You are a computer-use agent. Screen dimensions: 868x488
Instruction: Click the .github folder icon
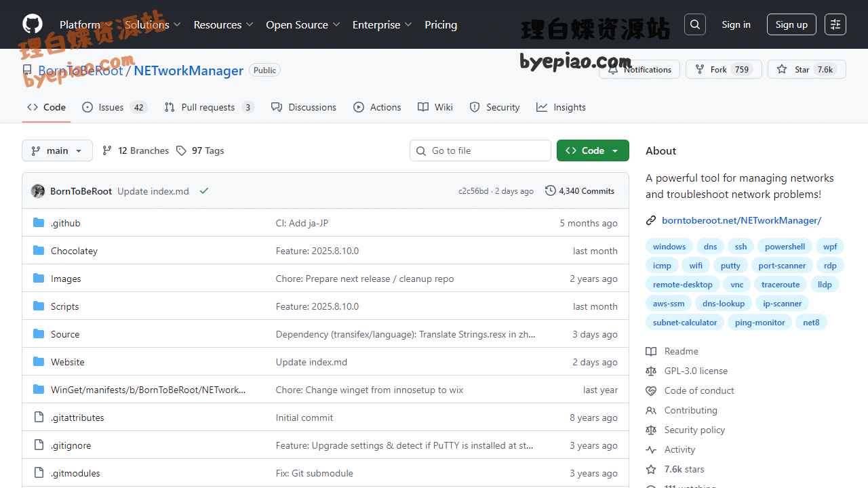pyautogui.click(x=39, y=223)
